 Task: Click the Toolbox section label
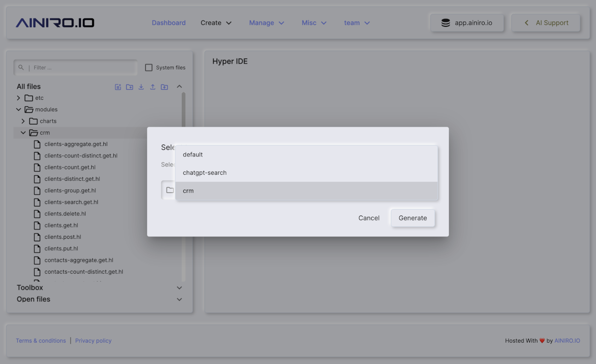coord(30,288)
